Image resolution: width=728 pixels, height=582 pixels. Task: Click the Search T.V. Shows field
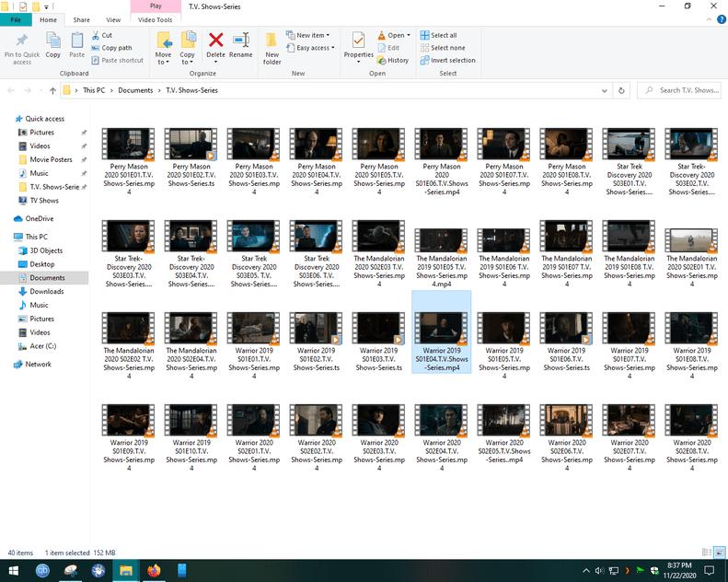(x=681, y=90)
